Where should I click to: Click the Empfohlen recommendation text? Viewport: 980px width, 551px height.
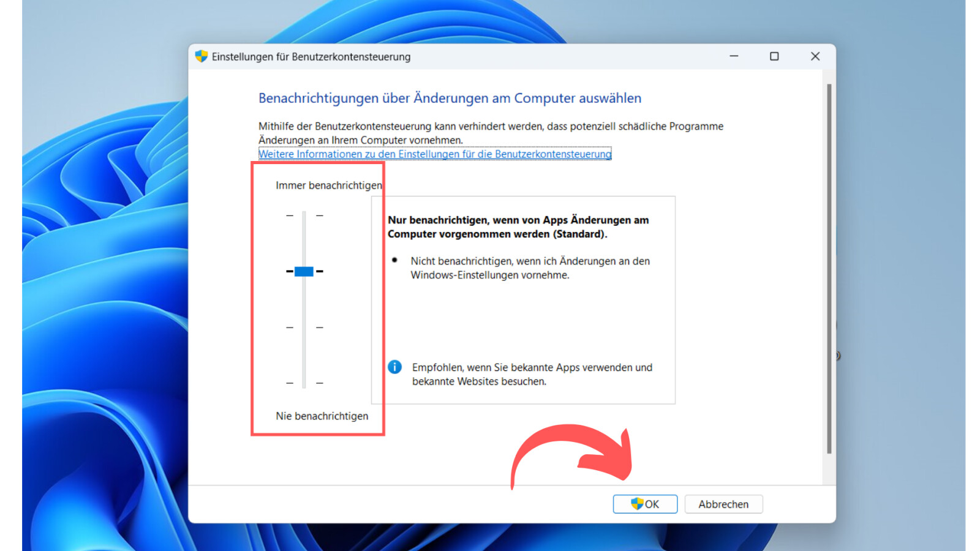pyautogui.click(x=532, y=374)
